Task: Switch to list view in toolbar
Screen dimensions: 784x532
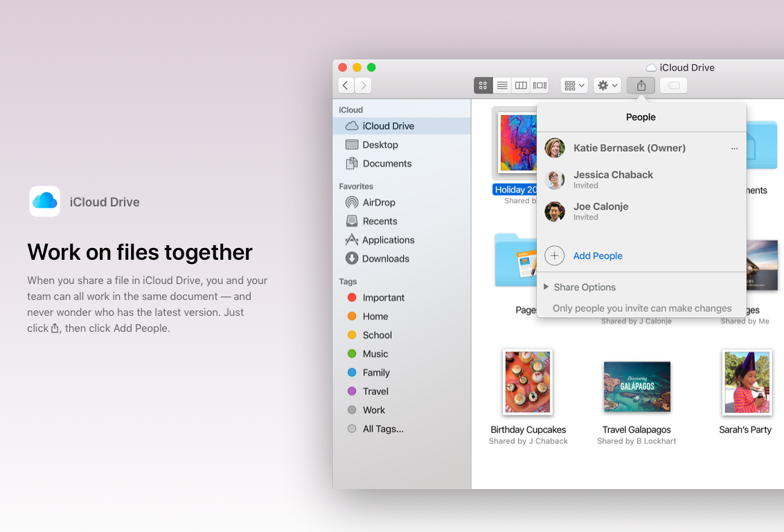Action: tap(502, 85)
